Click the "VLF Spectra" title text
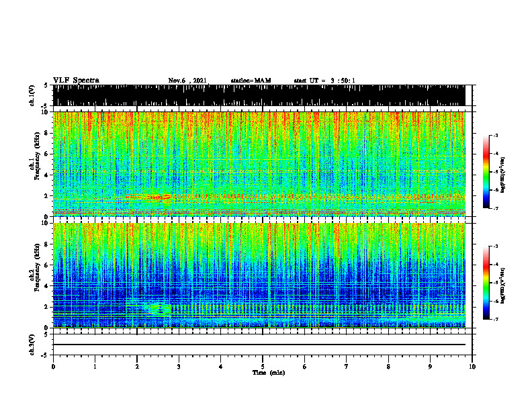The width and height of the screenshot is (532, 411). point(76,80)
